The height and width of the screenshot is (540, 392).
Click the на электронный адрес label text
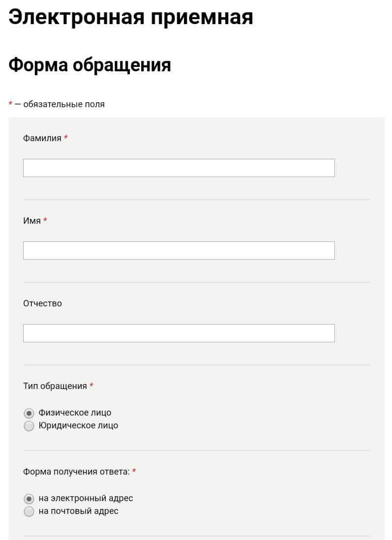86,498
